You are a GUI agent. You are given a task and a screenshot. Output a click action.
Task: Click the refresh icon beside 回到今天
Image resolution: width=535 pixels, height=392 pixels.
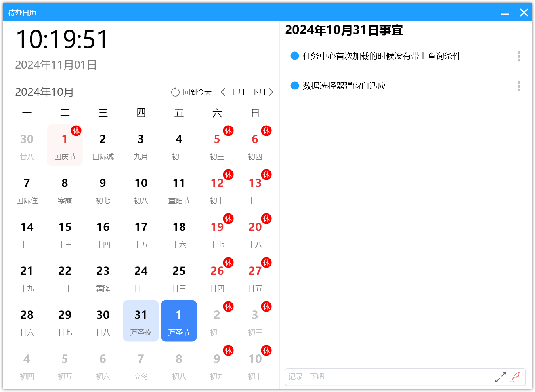tap(175, 92)
